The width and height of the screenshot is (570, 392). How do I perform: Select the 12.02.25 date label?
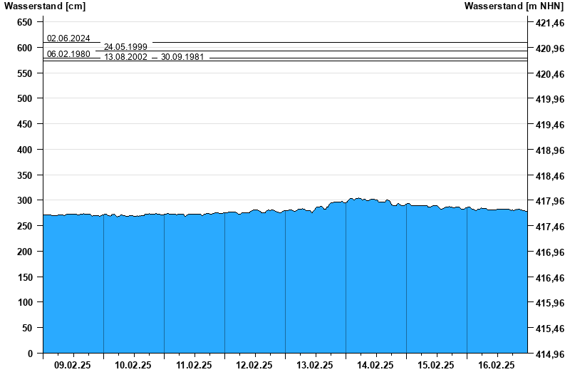pos(254,365)
